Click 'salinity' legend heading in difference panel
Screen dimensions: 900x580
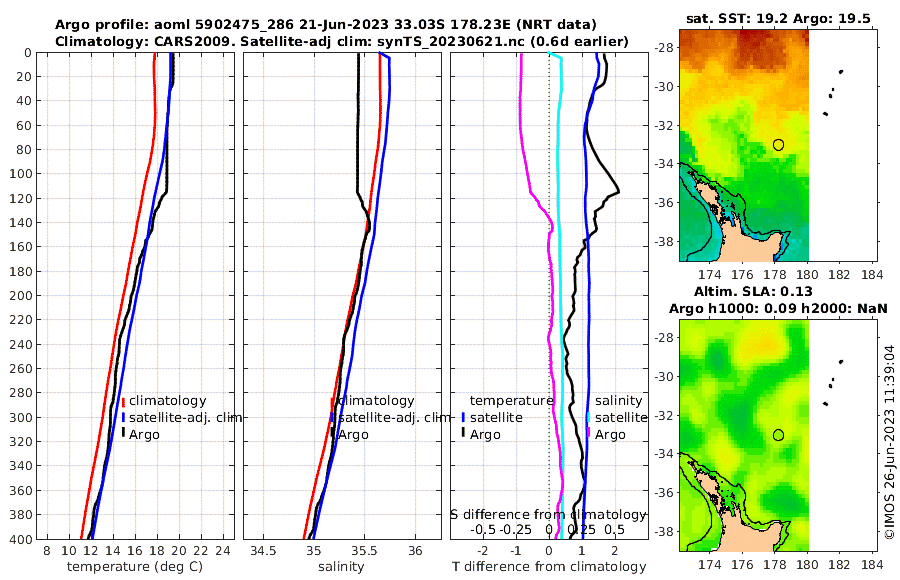[x=618, y=401]
